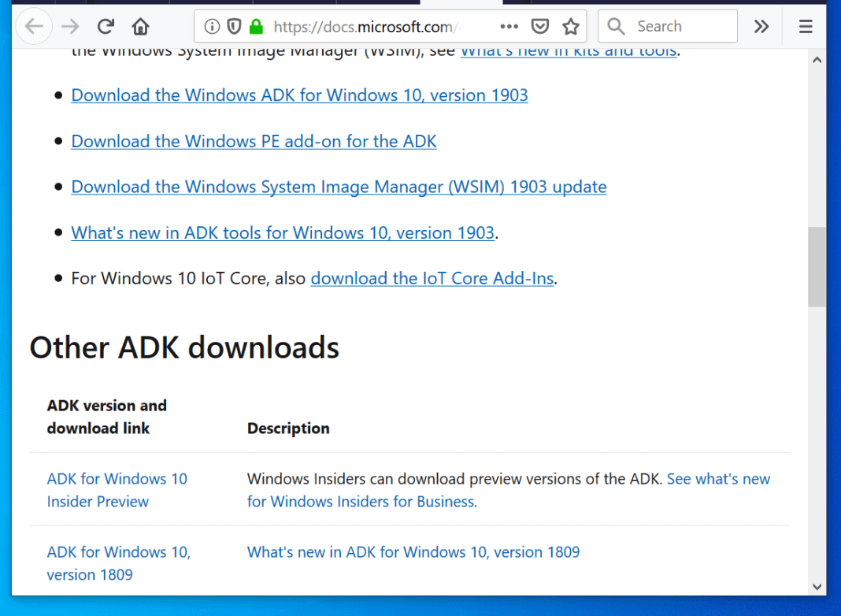Click the scrollbar down arrow
The image size is (841, 616).
pyautogui.click(x=817, y=586)
